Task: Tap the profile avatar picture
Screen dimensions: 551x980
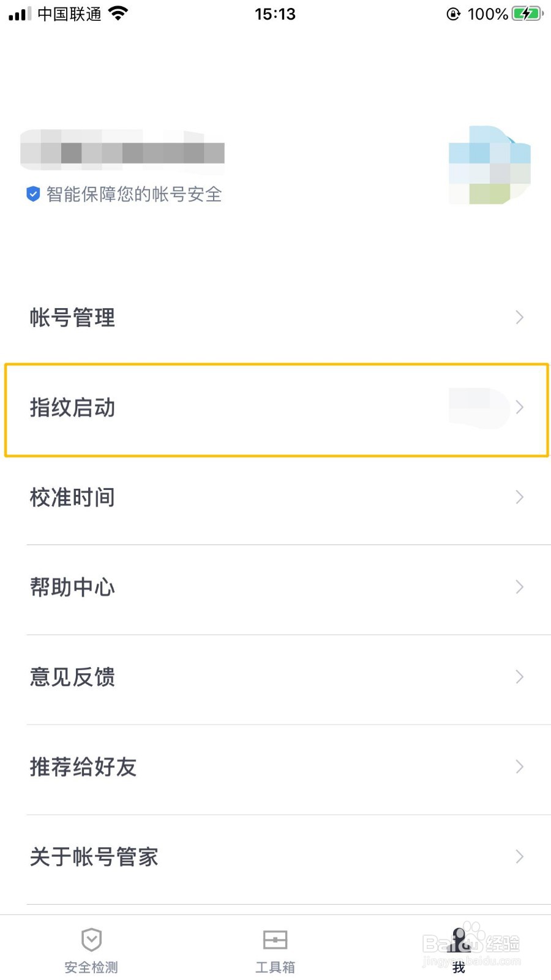Action: 490,165
